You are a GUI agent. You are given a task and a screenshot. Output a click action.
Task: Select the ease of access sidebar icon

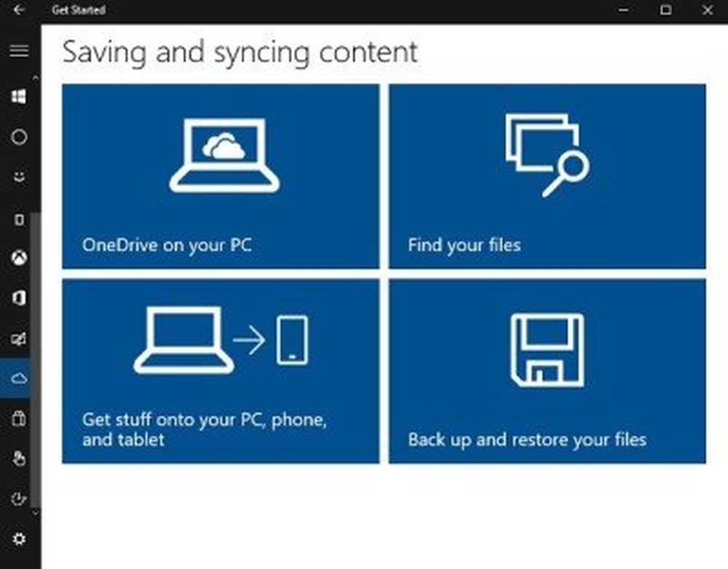(x=19, y=499)
